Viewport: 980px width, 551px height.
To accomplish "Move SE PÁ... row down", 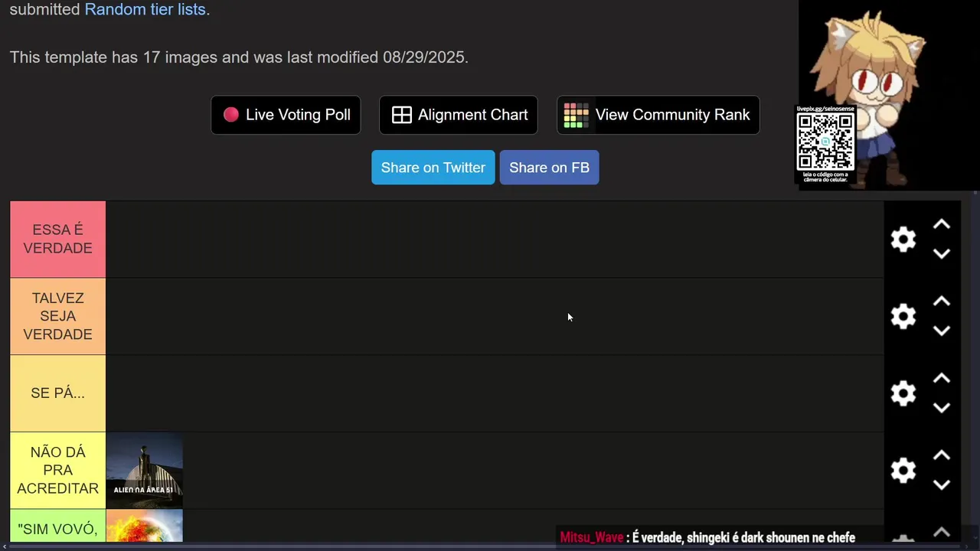I will click(x=942, y=407).
